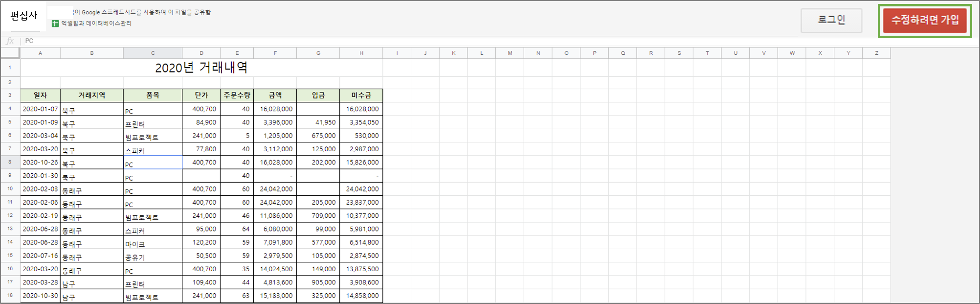Click the 로그인 button
The width and height of the screenshot is (980, 304).
(831, 20)
